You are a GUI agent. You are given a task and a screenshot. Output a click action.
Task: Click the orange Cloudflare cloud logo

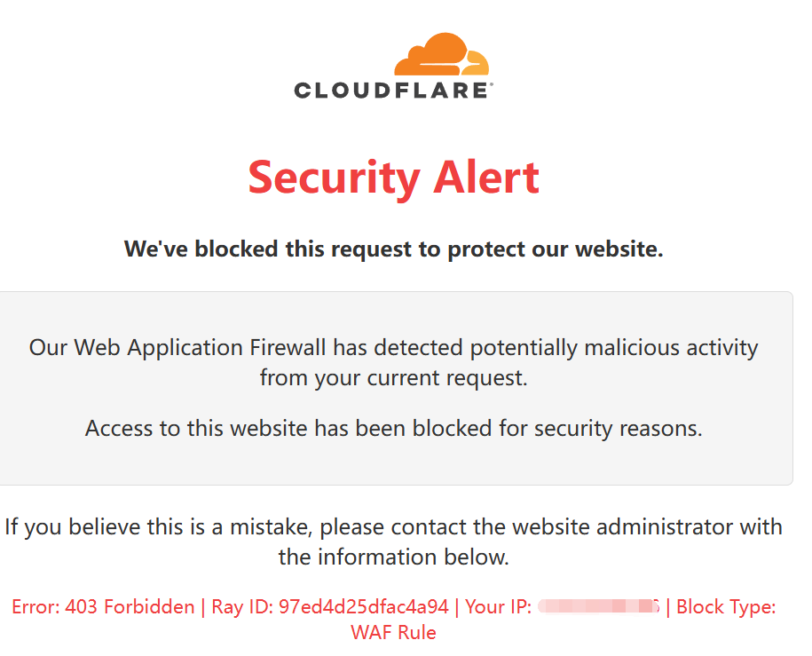point(442,55)
